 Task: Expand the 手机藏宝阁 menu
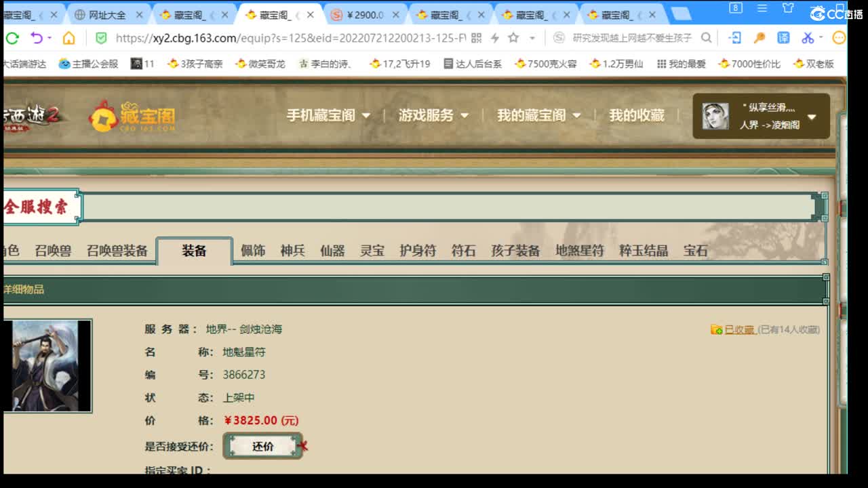(x=328, y=115)
